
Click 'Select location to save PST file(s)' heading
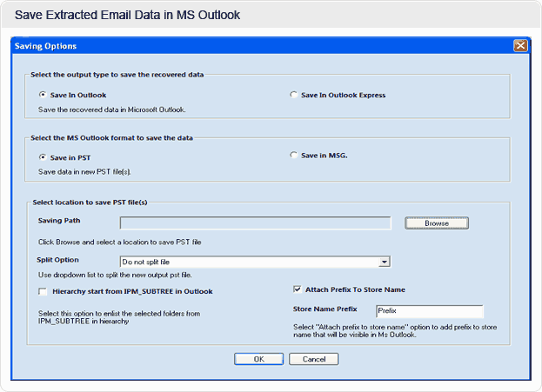90,203
